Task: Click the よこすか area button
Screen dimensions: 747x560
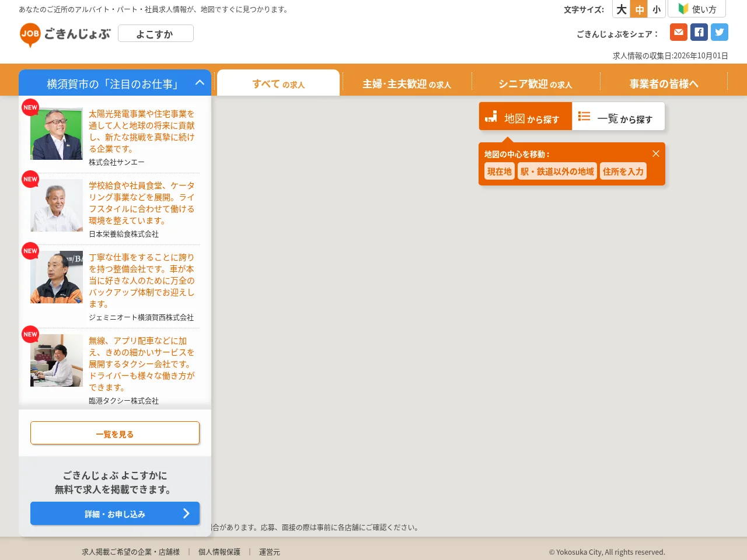Action: 156,34
